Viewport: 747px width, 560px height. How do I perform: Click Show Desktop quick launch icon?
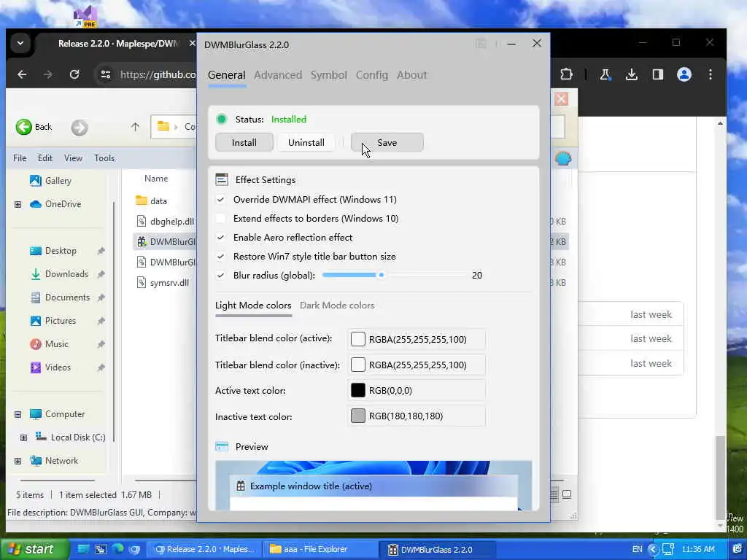(x=83, y=549)
